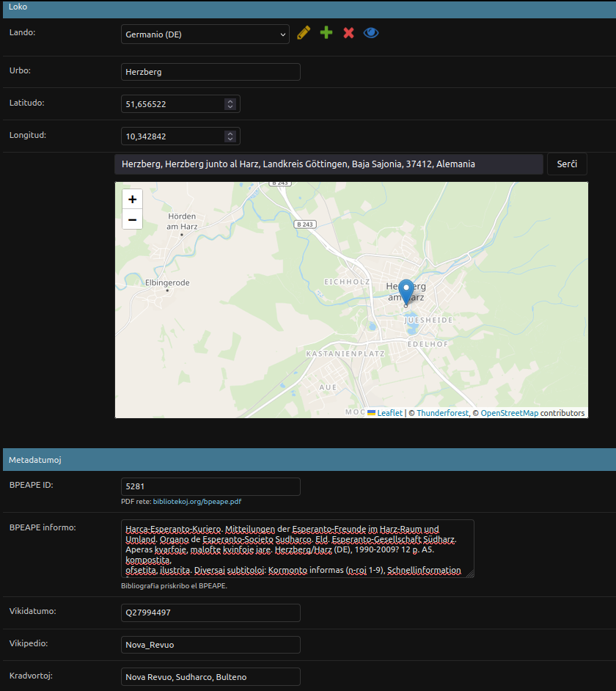Click the Latitudo number field

tap(180, 104)
